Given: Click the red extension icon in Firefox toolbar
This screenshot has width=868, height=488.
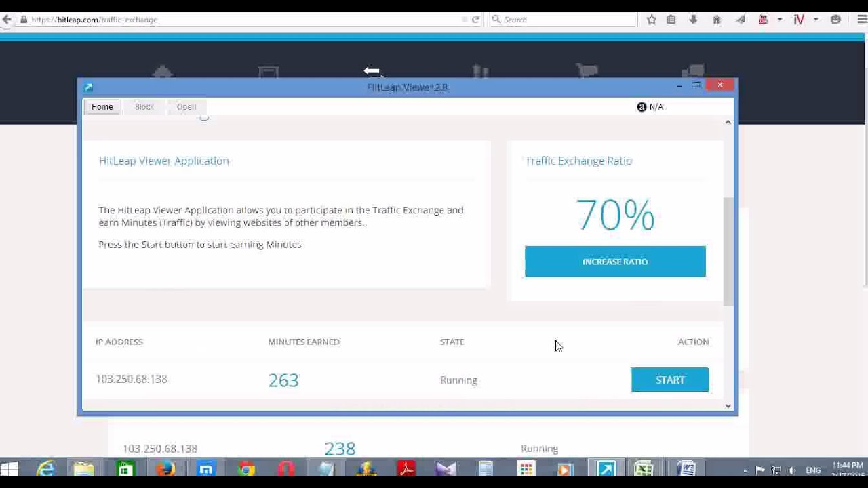Looking at the screenshot, I should pos(763,20).
